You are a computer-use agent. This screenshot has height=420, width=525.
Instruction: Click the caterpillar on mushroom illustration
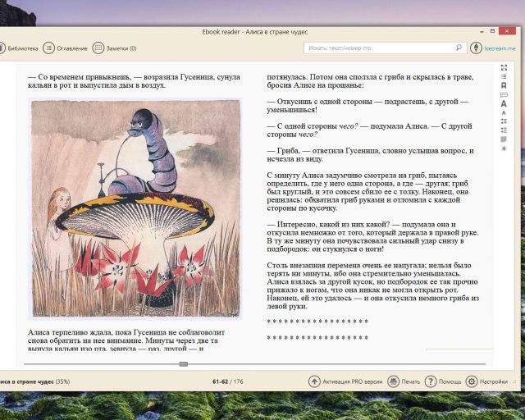point(135,208)
